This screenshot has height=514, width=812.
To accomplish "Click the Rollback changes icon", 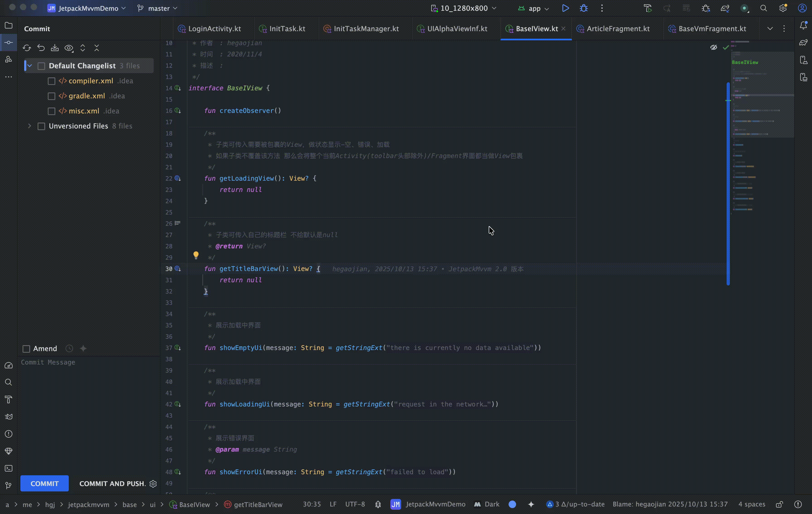I will coord(41,48).
